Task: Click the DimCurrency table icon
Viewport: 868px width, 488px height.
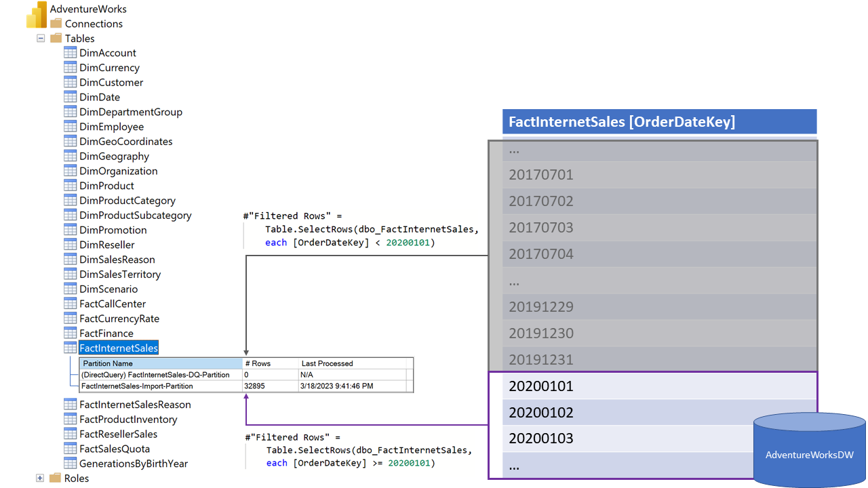Action: click(70, 67)
